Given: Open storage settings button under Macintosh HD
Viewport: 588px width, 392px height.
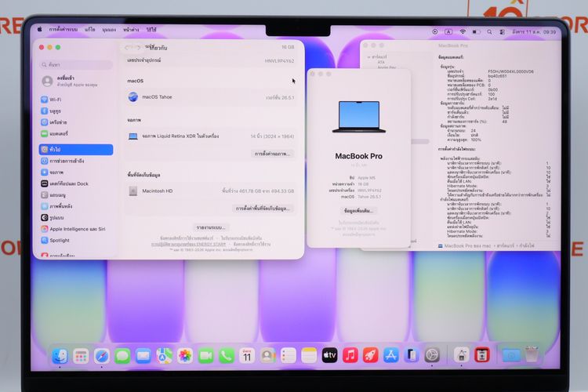Looking at the screenshot, I should [263, 209].
